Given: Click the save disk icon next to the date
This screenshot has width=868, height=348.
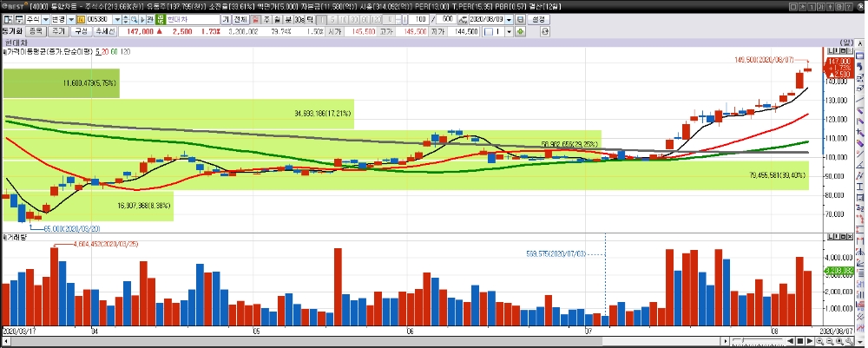Looking at the screenshot, I should pyautogui.click(x=520, y=19).
